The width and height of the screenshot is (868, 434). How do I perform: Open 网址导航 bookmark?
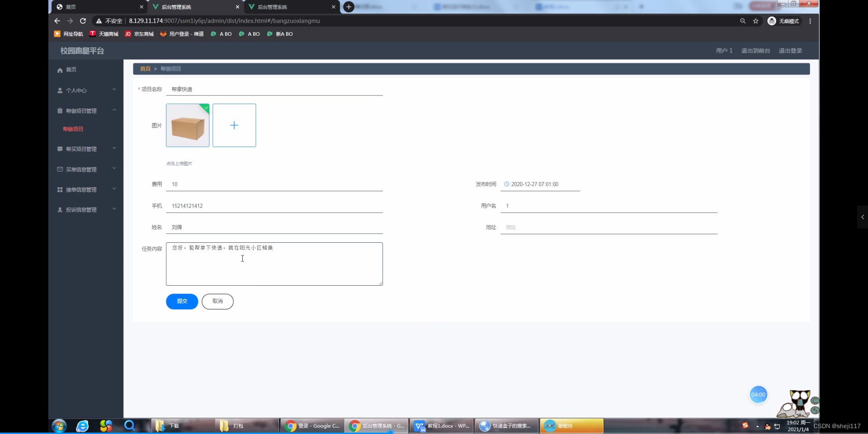pos(68,34)
